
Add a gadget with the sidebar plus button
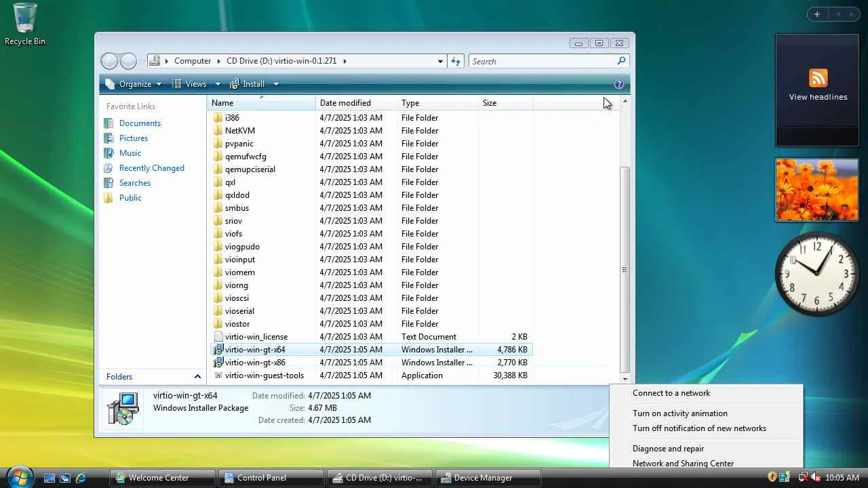click(x=816, y=14)
